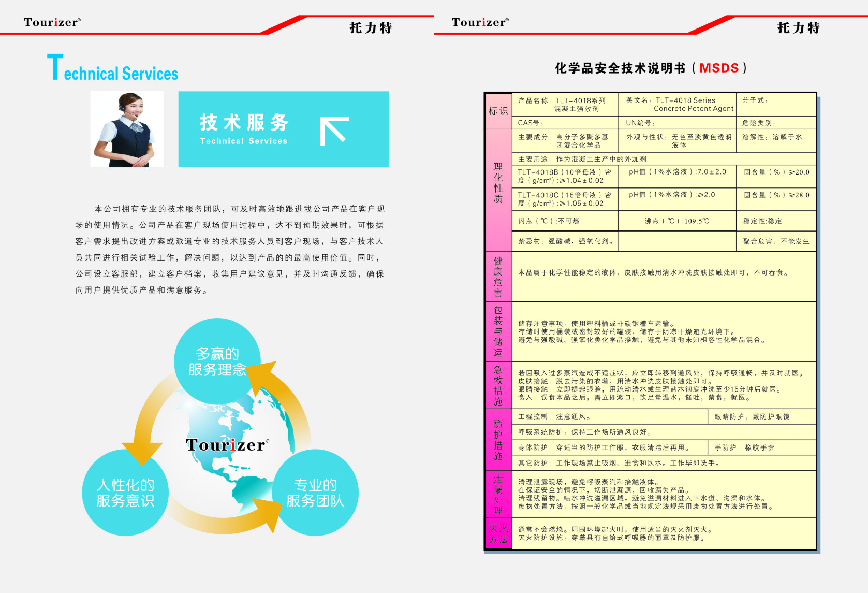Select the 理化性质 section label
The width and height of the screenshot is (868, 593).
pyautogui.click(x=498, y=182)
